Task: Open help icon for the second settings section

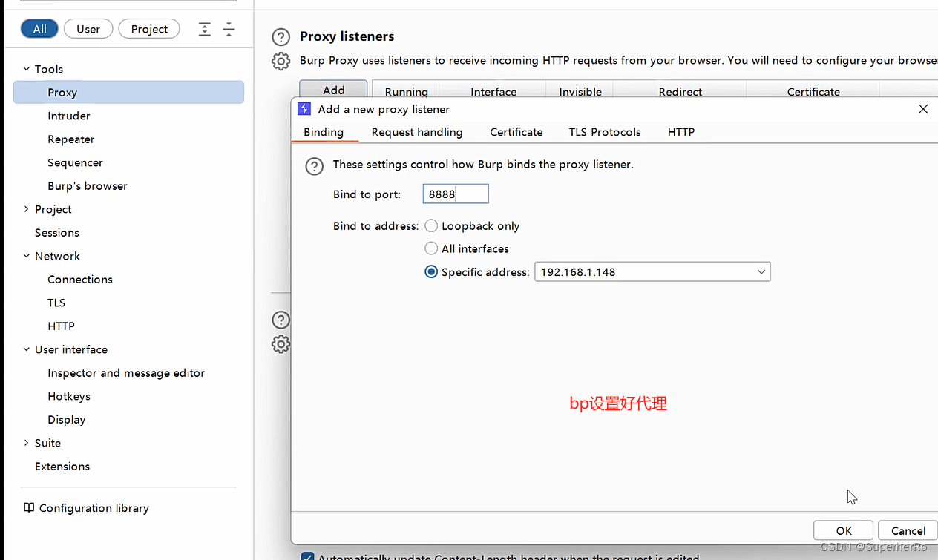Action: (x=281, y=320)
